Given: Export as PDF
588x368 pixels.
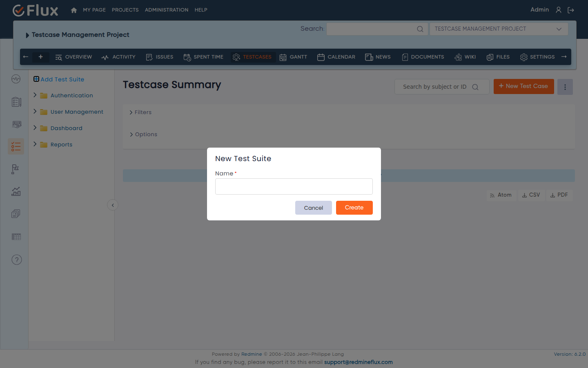Looking at the screenshot, I should pos(559,195).
